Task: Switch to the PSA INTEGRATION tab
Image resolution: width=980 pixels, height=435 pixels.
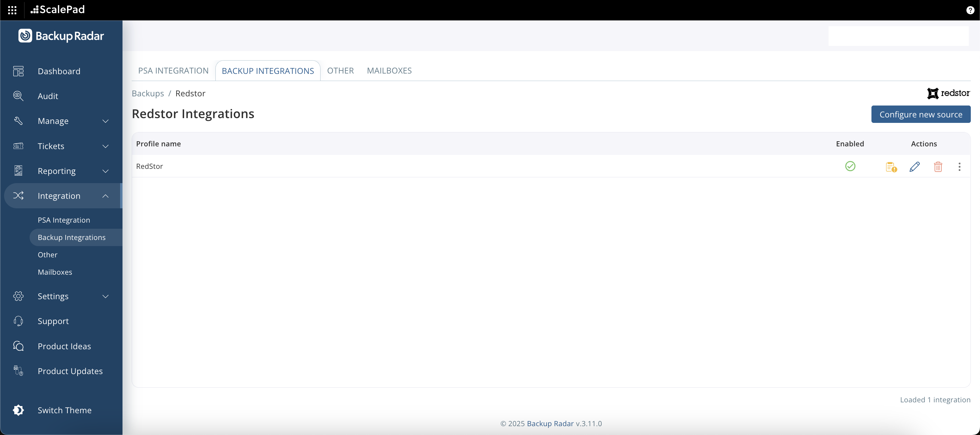Action: [x=173, y=71]
